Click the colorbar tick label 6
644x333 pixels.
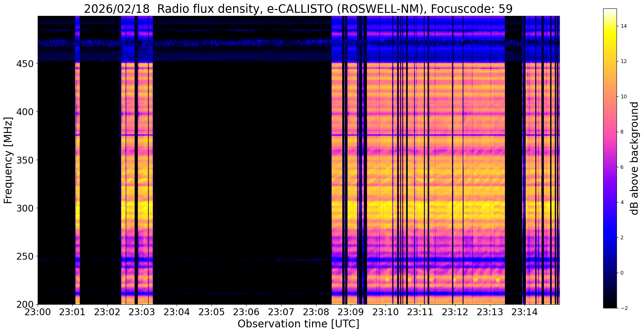pos(622,167)
